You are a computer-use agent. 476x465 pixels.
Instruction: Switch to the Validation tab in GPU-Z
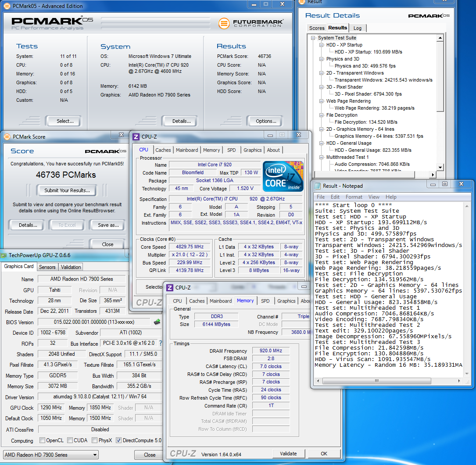coord(71,267)
